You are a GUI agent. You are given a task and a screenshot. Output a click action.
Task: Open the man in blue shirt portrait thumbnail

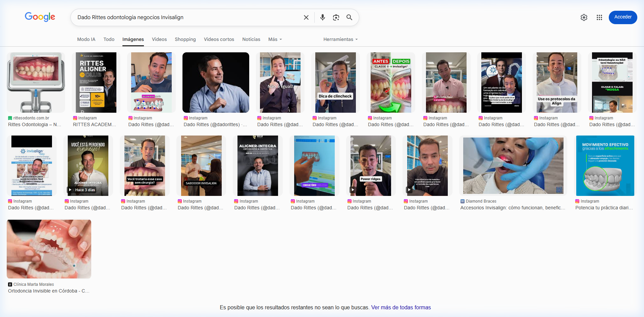coord(216,83)
